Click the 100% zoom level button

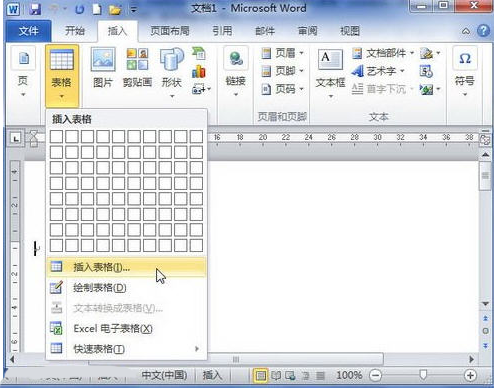click(x=349, y=375)
